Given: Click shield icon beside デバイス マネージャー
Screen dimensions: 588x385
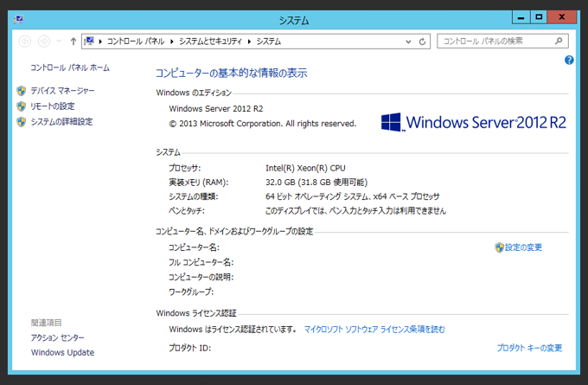Looking at the screenshot, I should (x=22, y=91).
